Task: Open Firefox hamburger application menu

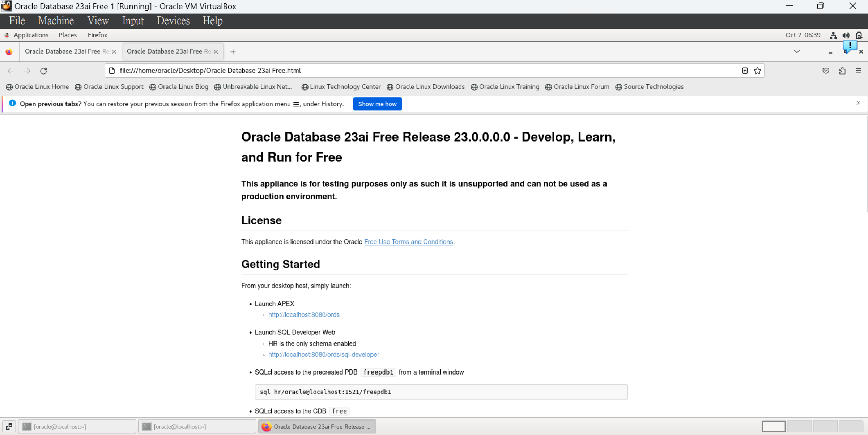Action: coord(858,71)
